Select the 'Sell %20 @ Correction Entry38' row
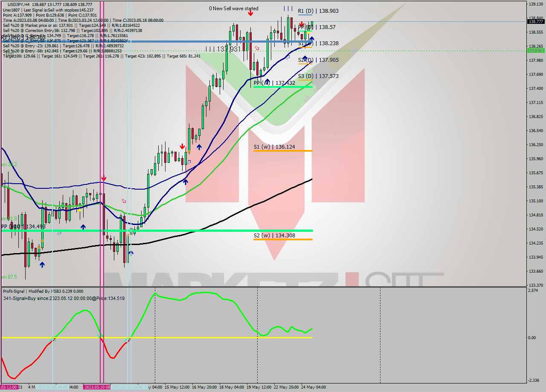 [72, 30]
